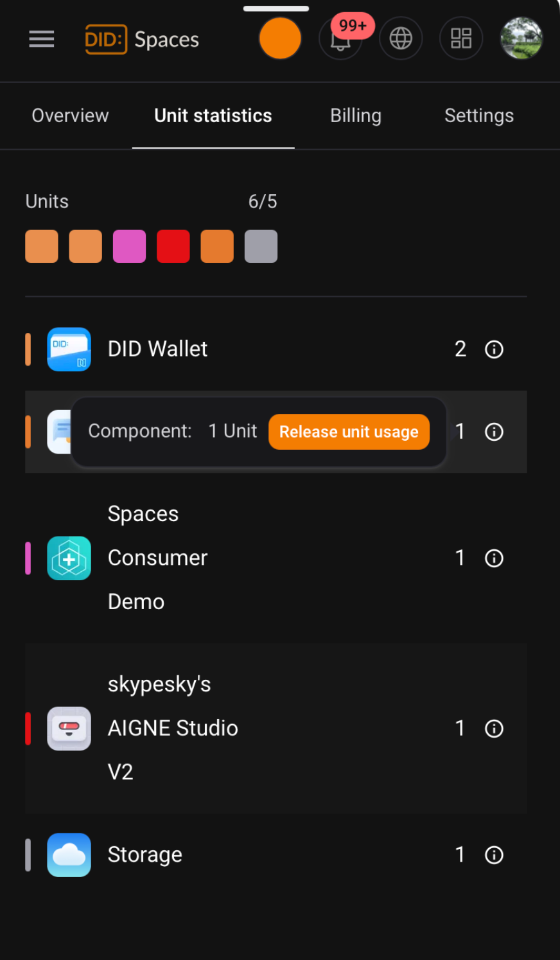Open notifications bell with 99+ badge

[340, 40]
